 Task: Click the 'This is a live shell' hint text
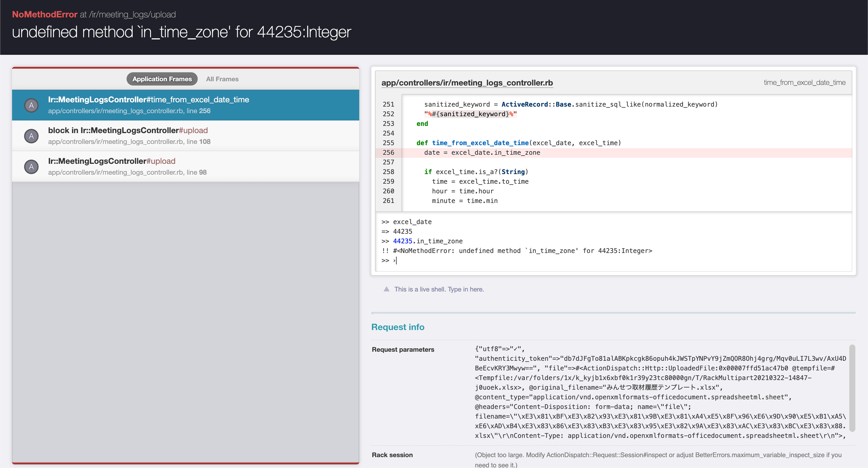tap(439, 289)
